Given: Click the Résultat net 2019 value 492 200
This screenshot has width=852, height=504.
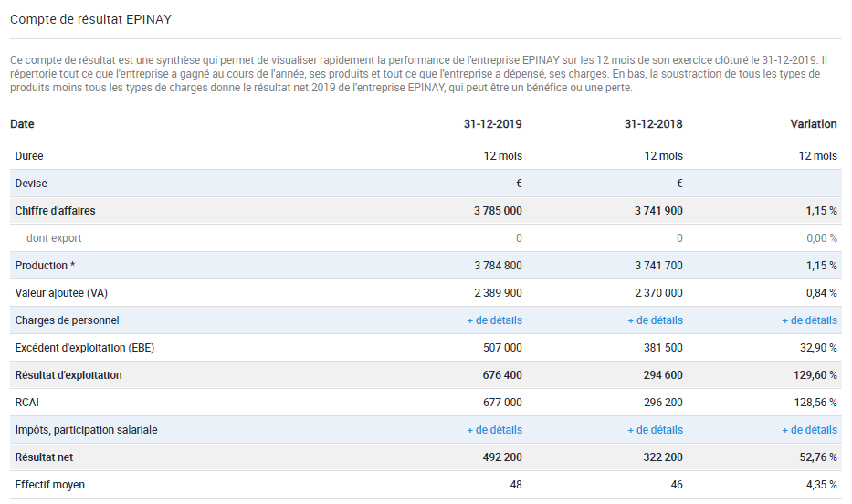Looking at the screenshot, I should click(502, 457).
